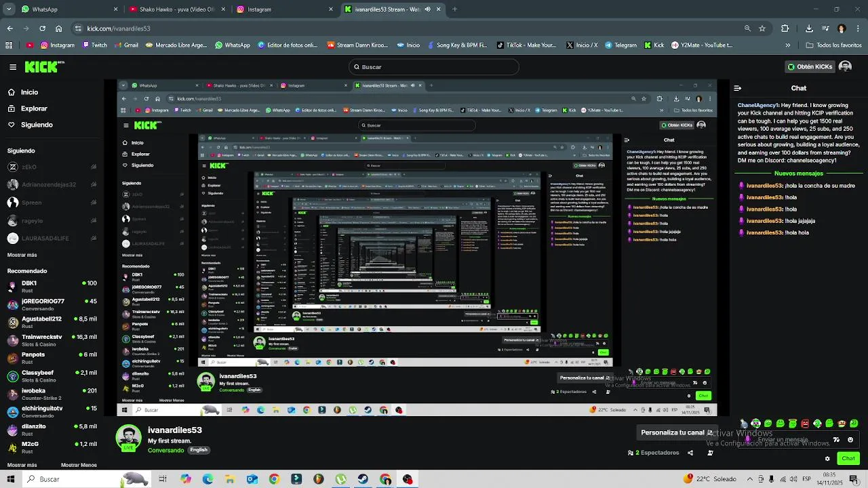Open Chrome three-dot menu
The image size is (868, 488).
(858, 28)
